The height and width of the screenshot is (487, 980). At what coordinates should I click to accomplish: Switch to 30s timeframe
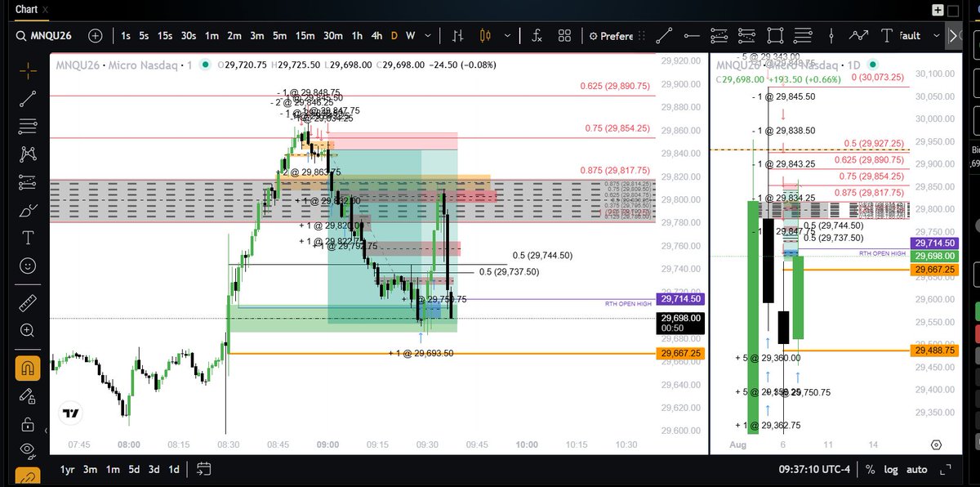click(188, 36)
